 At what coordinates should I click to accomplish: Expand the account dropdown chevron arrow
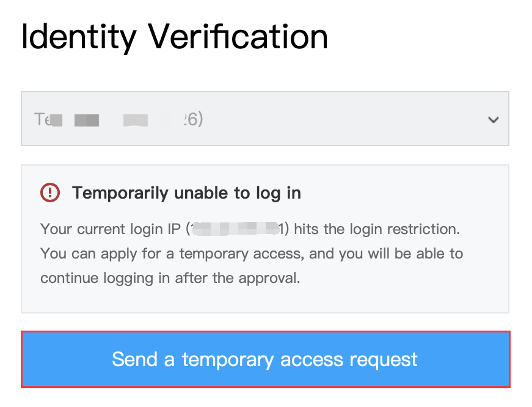click(494, 120)
